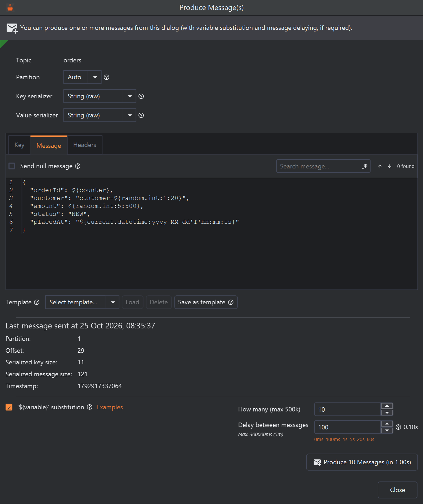Viewport: 423px width, 504px height.
Task: Decrease the How many messages count
Action: point(387,413)
